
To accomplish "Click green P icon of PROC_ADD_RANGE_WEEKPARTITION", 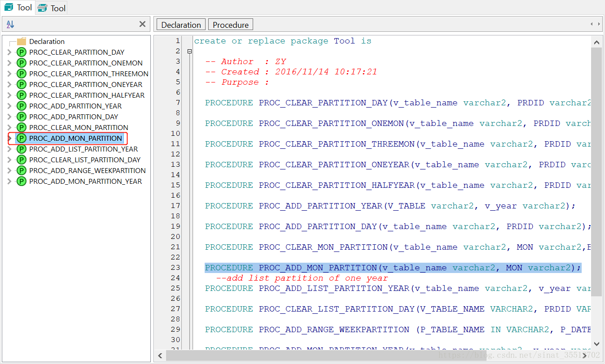I will point(21,170).
